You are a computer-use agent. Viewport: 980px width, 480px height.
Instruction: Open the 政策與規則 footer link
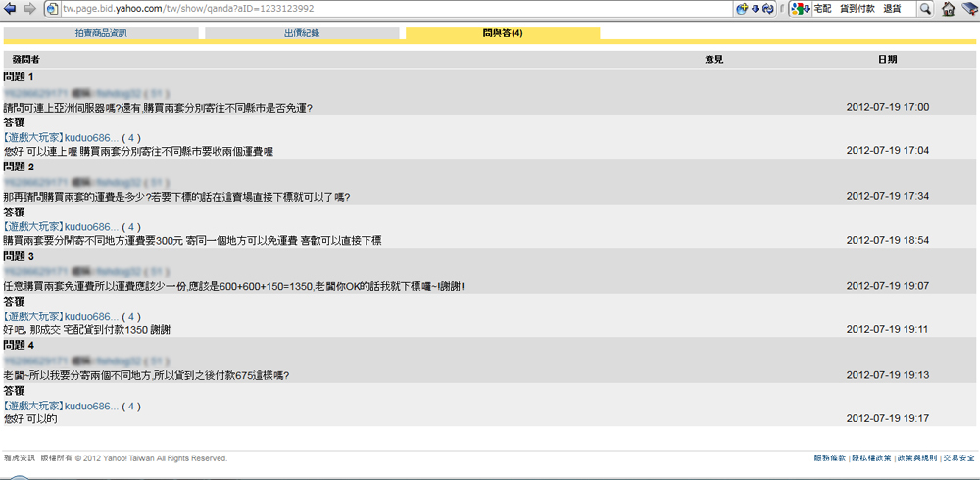pos(917,458)
